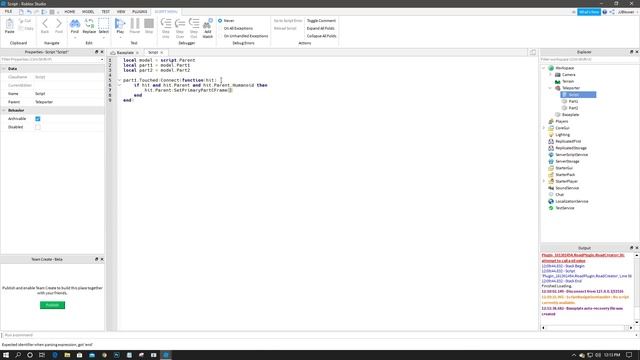
Task: Open the Play button dropdown arrow
Action: [120, 38]
